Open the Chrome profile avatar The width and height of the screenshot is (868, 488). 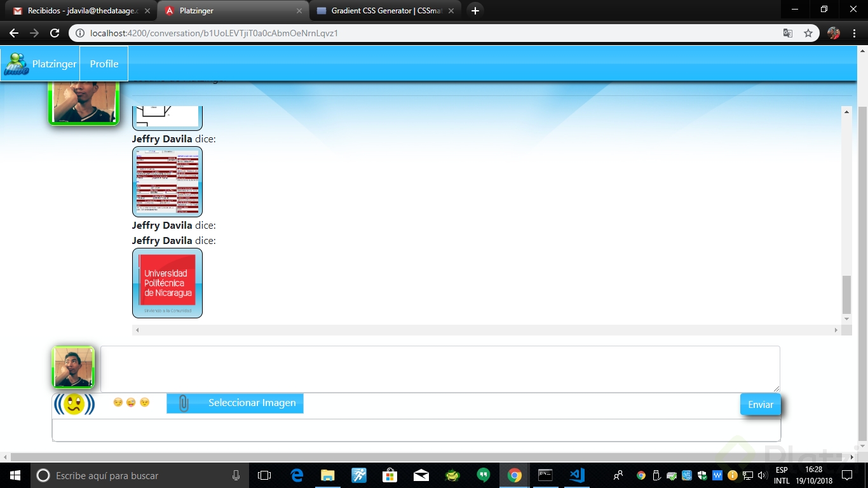click(834, 33)
